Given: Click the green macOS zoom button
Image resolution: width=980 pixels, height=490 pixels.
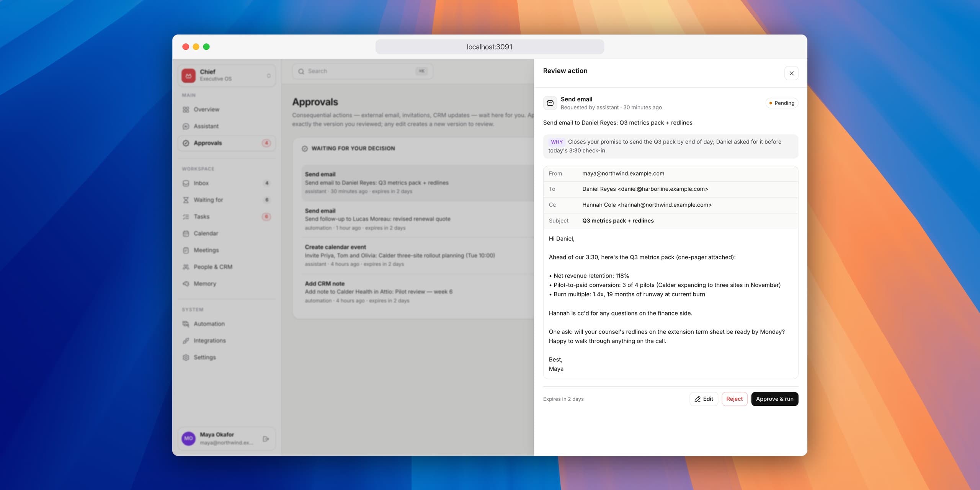Looking at the screenshot, I should (206, 47).
